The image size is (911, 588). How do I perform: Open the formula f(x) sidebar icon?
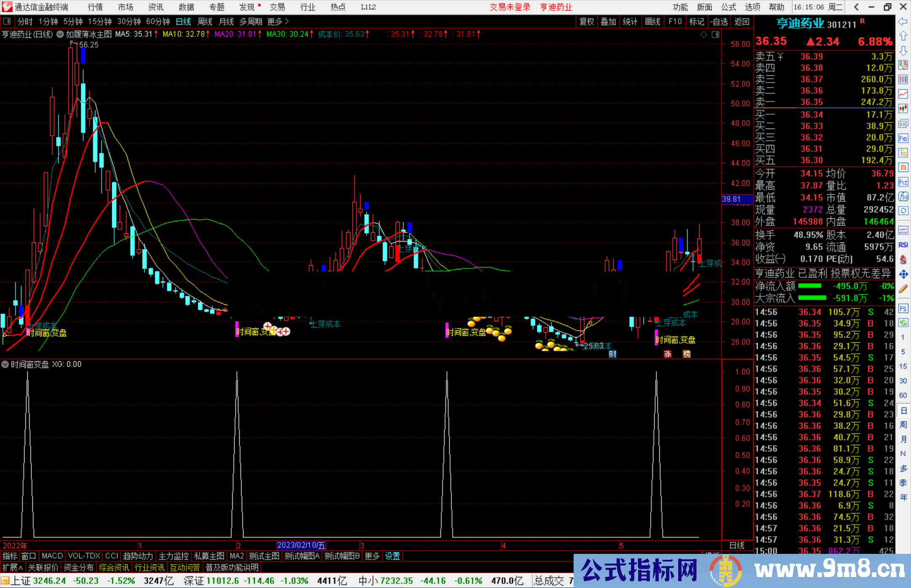[903, 196]
